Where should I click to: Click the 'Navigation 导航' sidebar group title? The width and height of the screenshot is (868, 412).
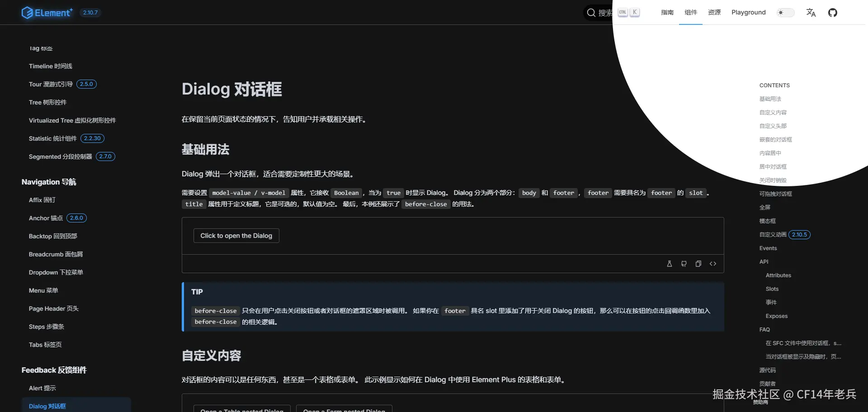(49, 182)
